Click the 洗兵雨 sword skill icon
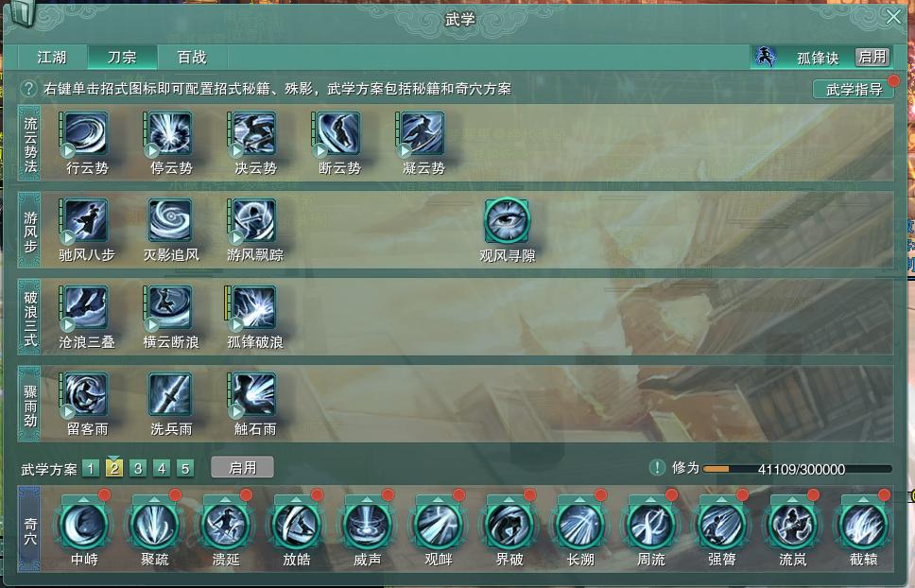 (170, 394)
